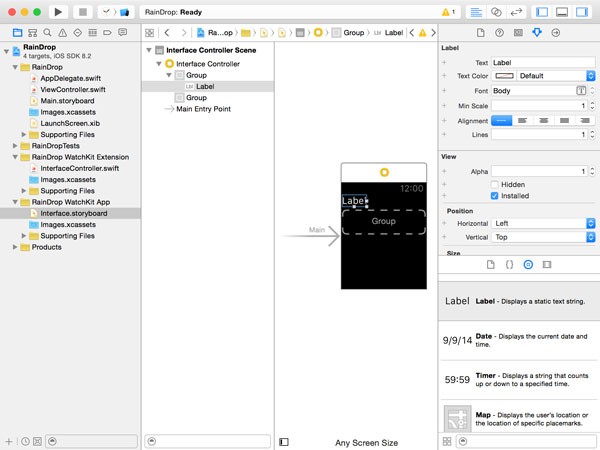Show the Test navigator

click(x=77, y=33)
